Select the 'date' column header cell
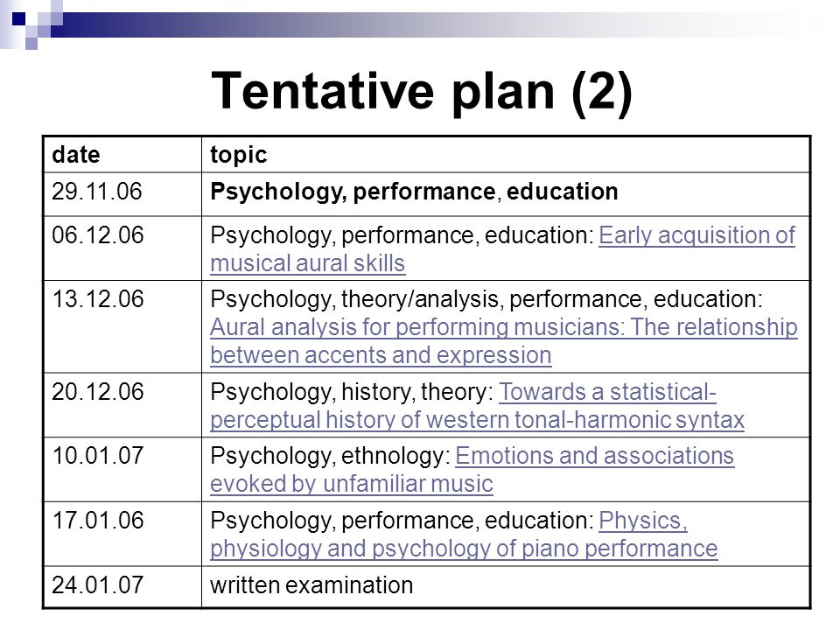840x630 pixels. 122,155
